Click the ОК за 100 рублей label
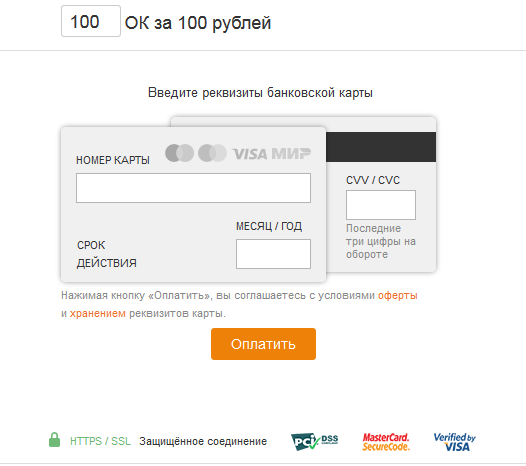Screen dimensions: 526x466 [x=198, y=23]
